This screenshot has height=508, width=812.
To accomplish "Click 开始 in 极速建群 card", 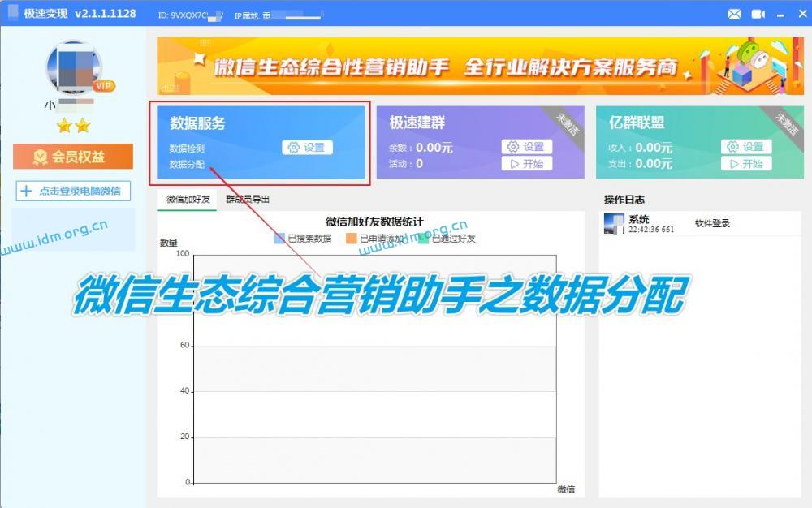I will (527, 164).
